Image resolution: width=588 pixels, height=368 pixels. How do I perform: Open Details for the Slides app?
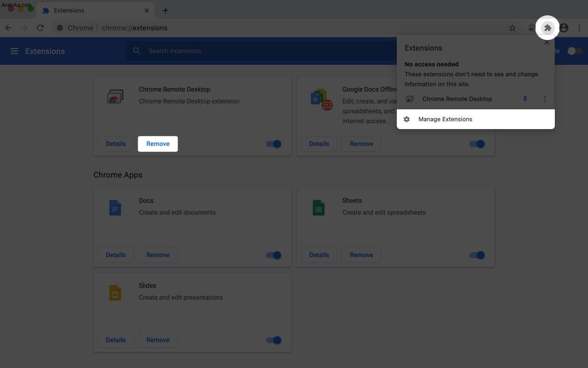(116, 340)
